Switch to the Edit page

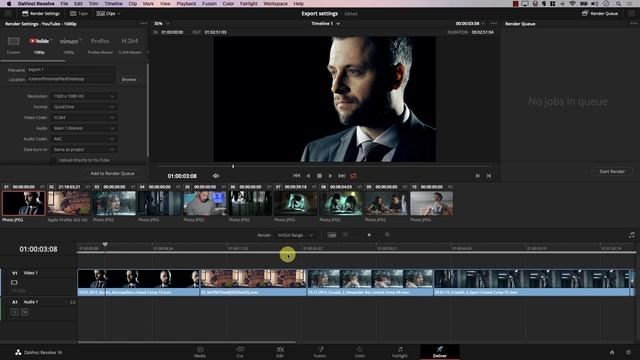[280, 352]
